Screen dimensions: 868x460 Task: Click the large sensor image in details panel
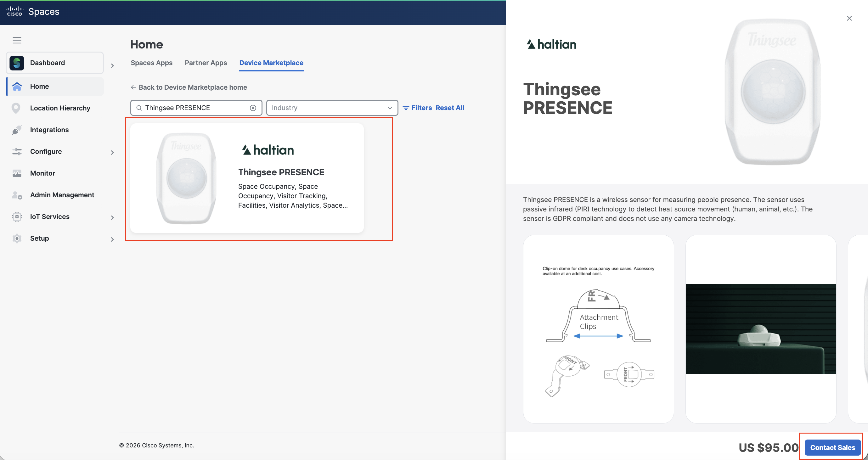(773, 92)
